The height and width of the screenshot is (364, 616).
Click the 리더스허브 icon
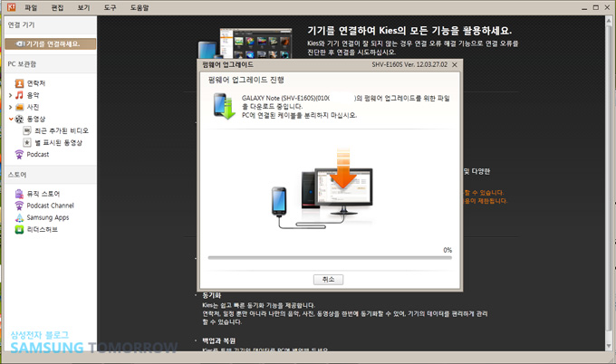(19, 229)
